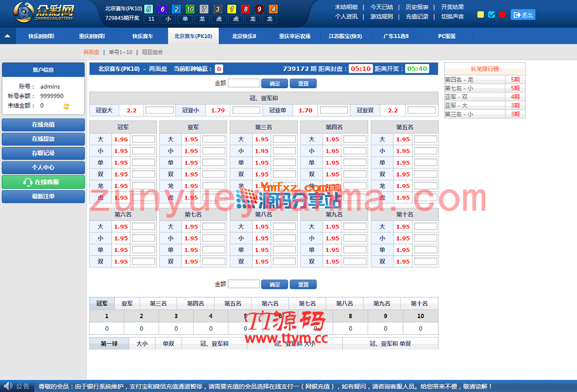Collapse the lottery nav with the up arrow
This screenshot has height=392, width=577.
8,36
